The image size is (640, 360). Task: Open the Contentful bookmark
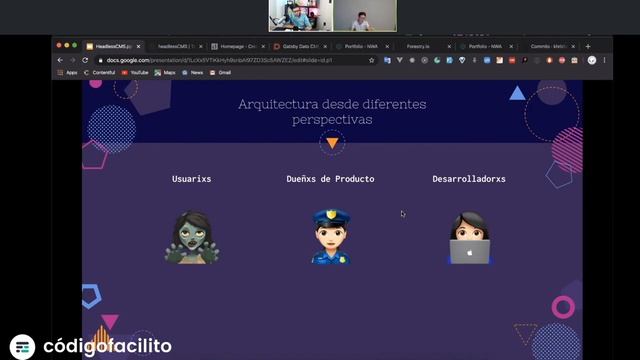(x=100, y=73)
